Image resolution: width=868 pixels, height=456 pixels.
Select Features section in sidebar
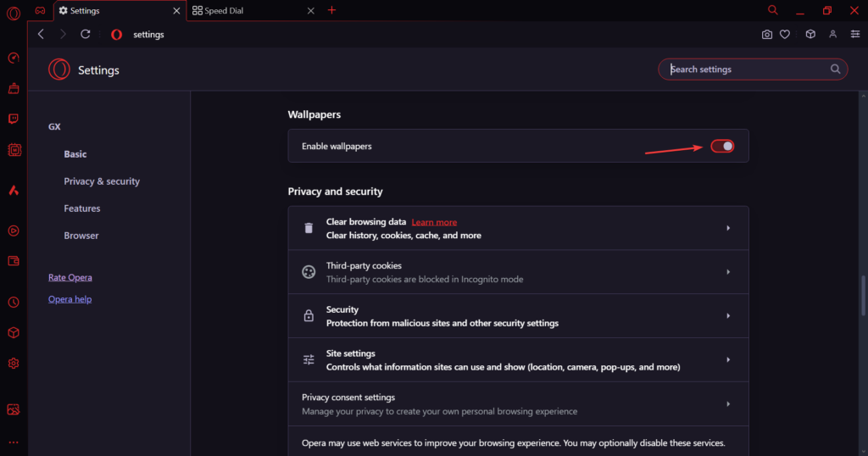click(x=82, y=208)
